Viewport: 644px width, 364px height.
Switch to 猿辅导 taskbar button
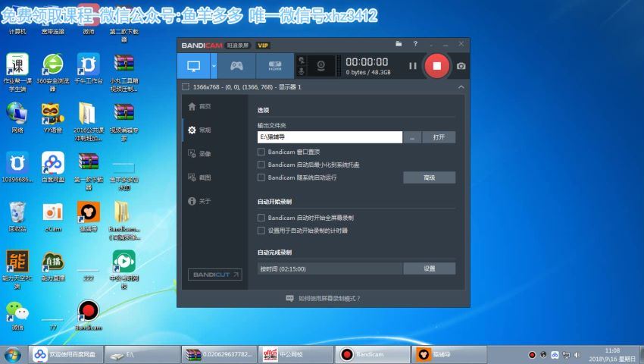[449, 354]
